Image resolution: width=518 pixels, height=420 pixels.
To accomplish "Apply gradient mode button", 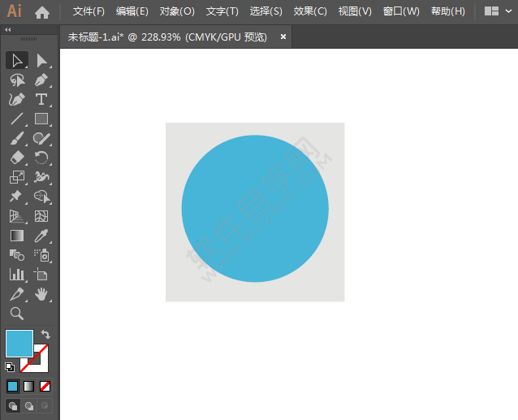I will point(28,387).
